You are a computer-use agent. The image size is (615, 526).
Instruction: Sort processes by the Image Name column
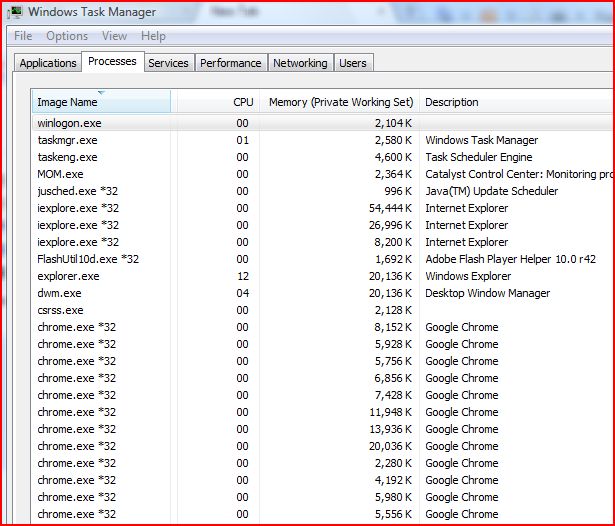pos(100,102)
